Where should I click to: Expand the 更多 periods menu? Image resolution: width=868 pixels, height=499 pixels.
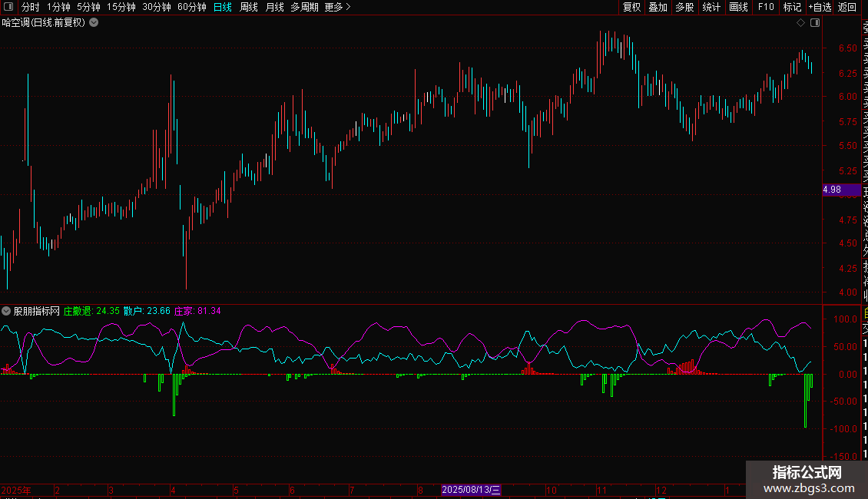(x=338, y=7)
